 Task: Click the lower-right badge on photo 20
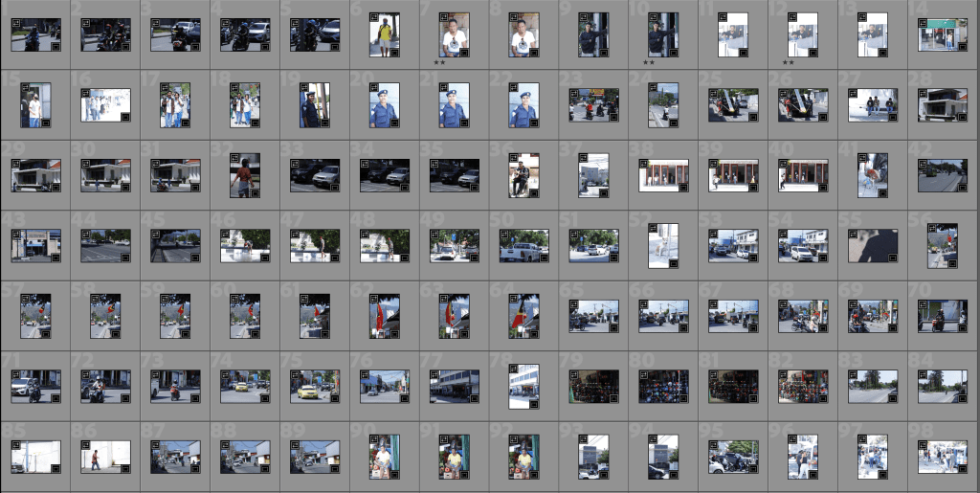pos(393,122)
